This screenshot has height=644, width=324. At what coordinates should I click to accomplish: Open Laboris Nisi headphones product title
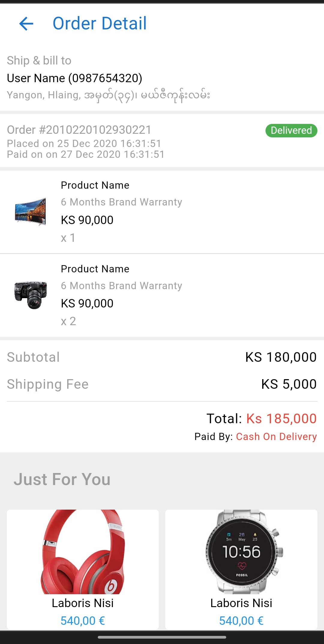(83, 603)
